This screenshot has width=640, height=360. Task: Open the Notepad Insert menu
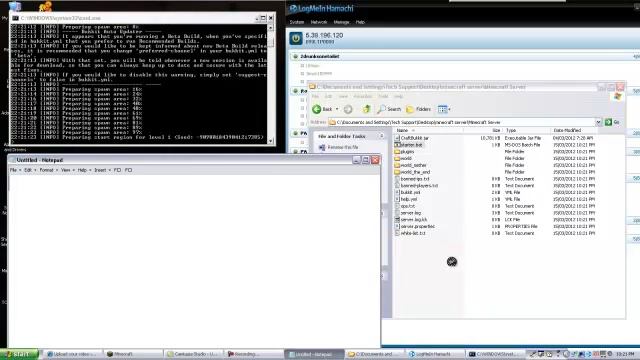point(100,170)
